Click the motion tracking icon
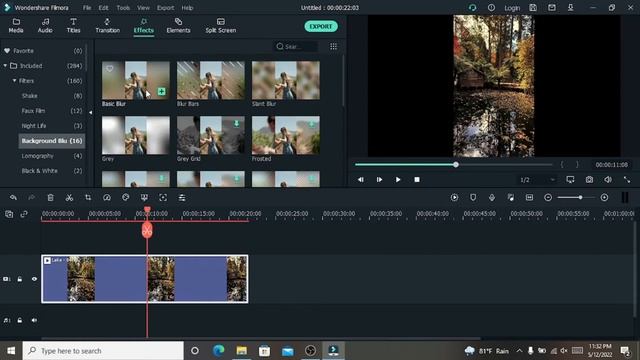The width and height of the screenshot is (640, 360). point(163,198)
